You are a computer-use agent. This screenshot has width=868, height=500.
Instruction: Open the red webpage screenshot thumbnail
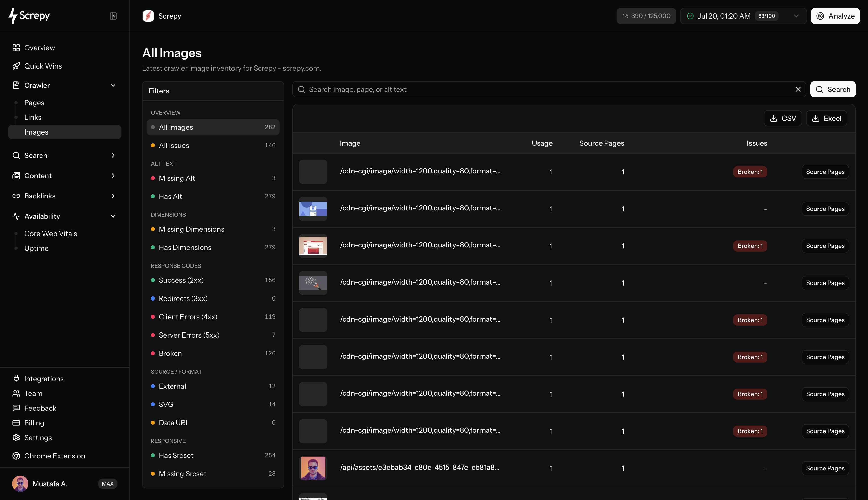click(313, 246)
